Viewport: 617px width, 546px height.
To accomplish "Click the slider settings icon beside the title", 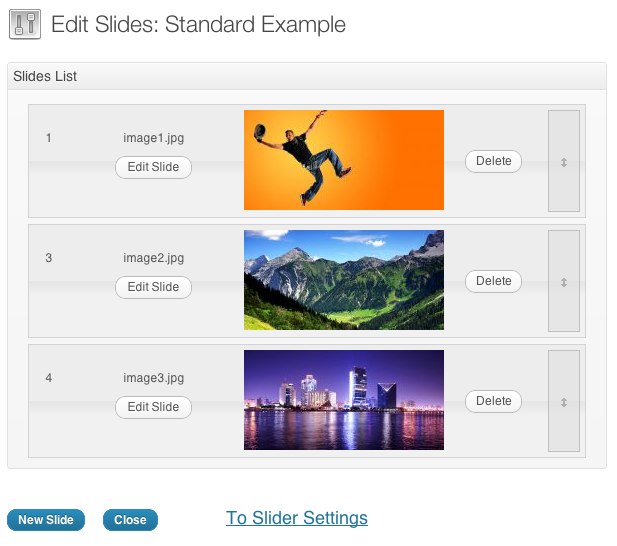I will (x=25, y=24).
